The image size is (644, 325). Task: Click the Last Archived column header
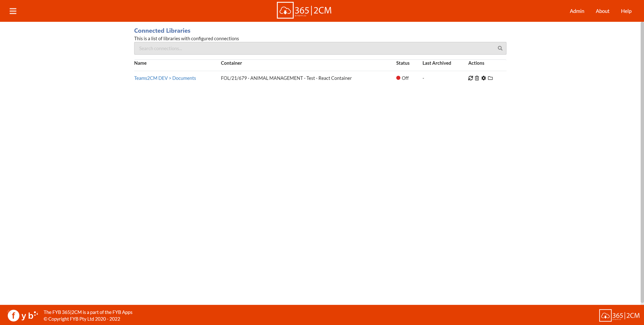click(x=437, y=63)
